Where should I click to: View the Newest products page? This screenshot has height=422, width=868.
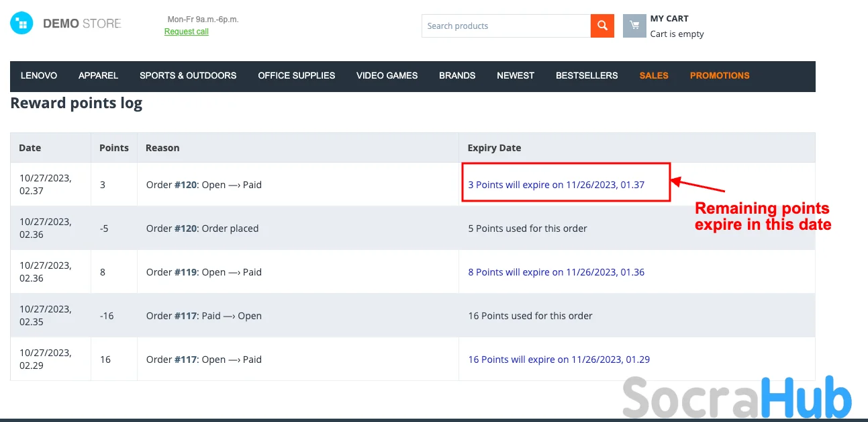pyautogui.click(x=516, y=75)
